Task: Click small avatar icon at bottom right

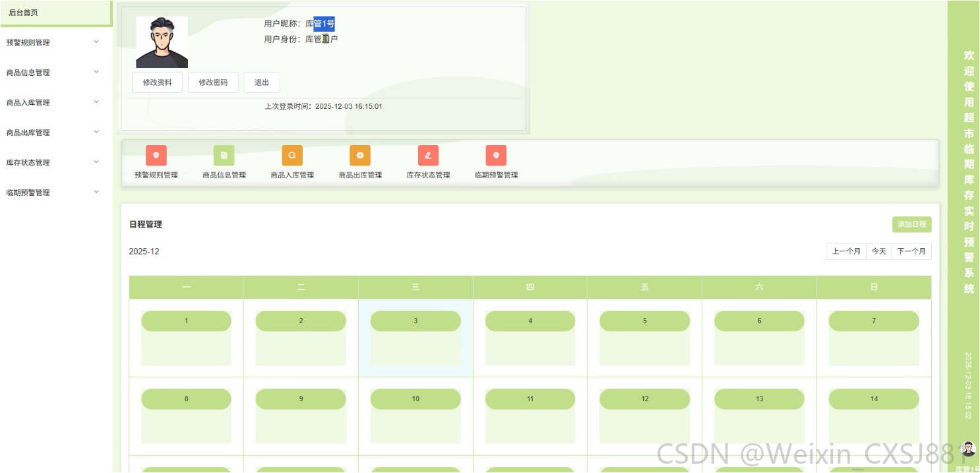Action: pos(969,449)
